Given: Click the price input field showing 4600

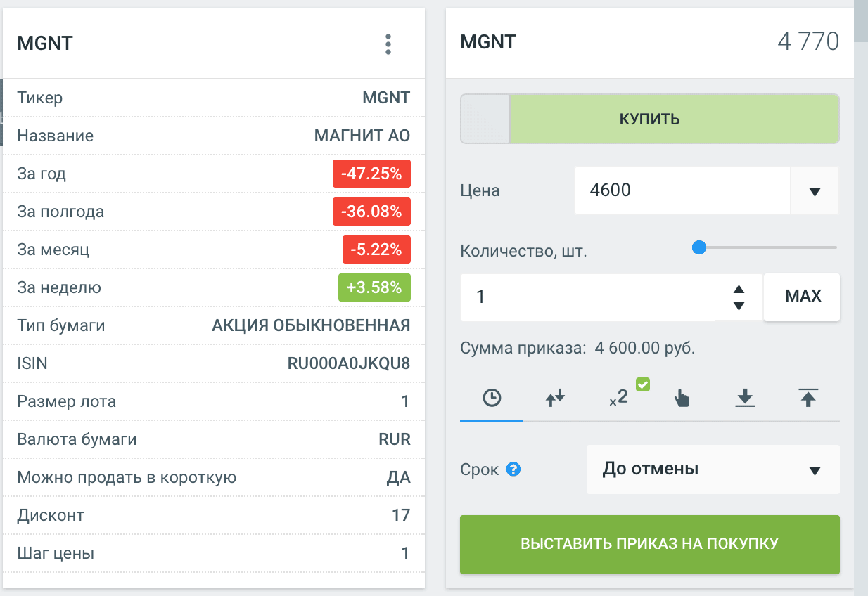Looking at the screenshot, I should [x=682, y=190].
